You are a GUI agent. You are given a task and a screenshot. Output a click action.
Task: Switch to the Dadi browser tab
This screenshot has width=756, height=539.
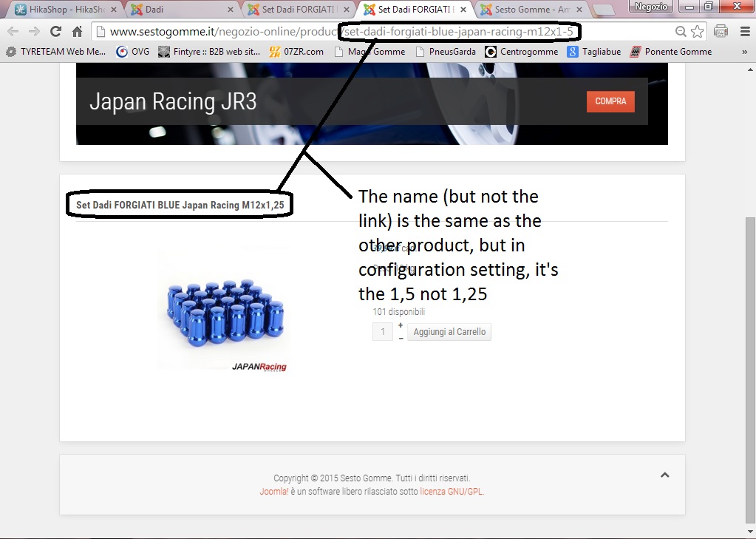coord(183,9)
